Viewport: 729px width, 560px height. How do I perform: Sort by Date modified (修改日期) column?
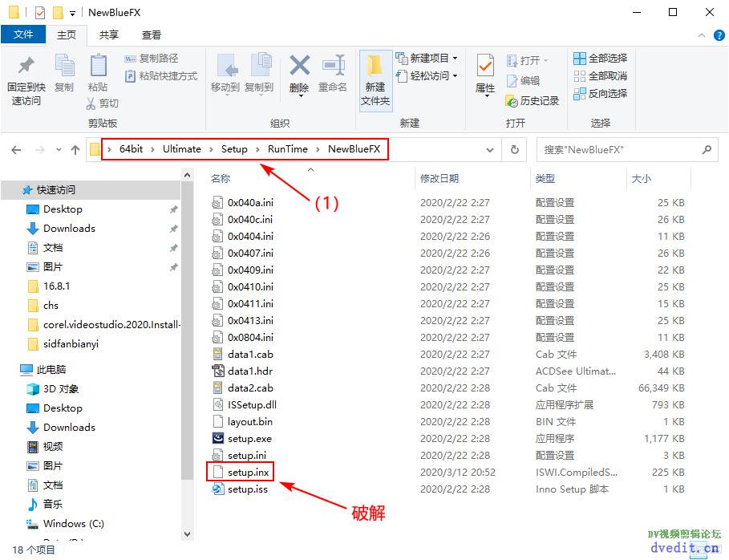click(439, 179)
